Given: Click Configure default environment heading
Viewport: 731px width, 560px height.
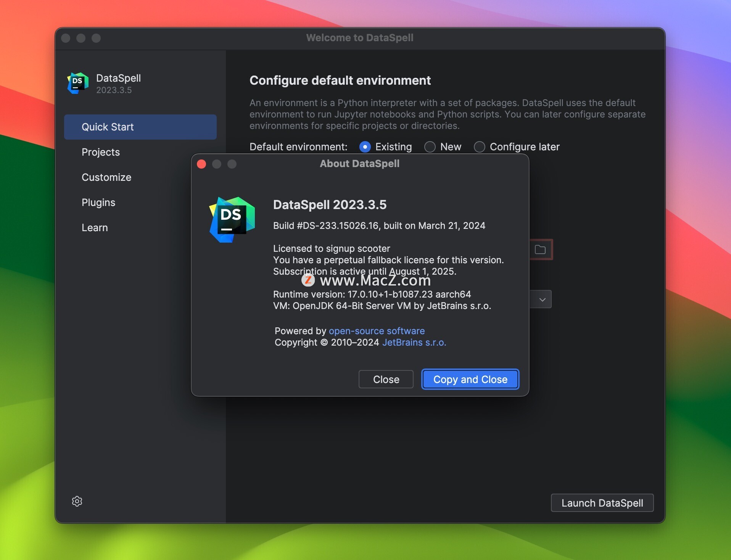Looking at the screenshot, I should pos(340,80).
